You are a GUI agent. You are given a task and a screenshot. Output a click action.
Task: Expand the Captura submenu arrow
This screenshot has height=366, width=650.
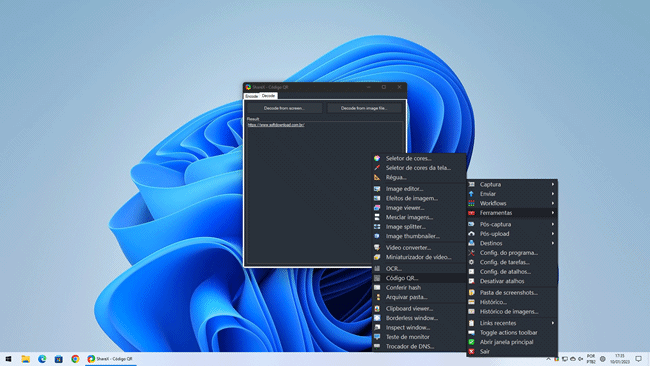point(553,184)
